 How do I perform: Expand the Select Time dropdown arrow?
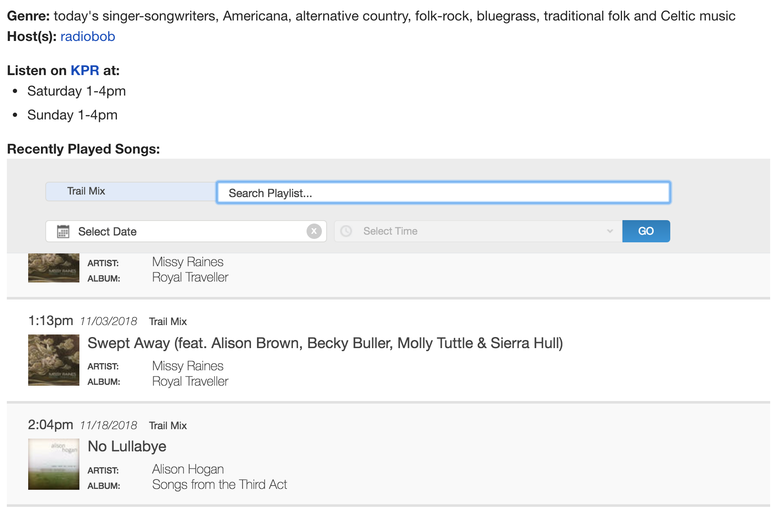click(x=610, y=231)
